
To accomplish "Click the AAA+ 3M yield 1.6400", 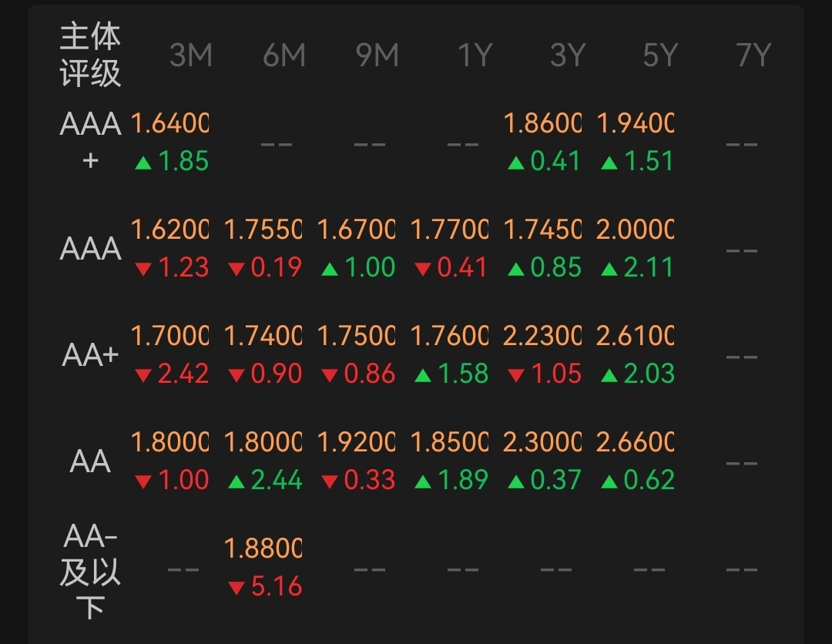I will 169,123.
